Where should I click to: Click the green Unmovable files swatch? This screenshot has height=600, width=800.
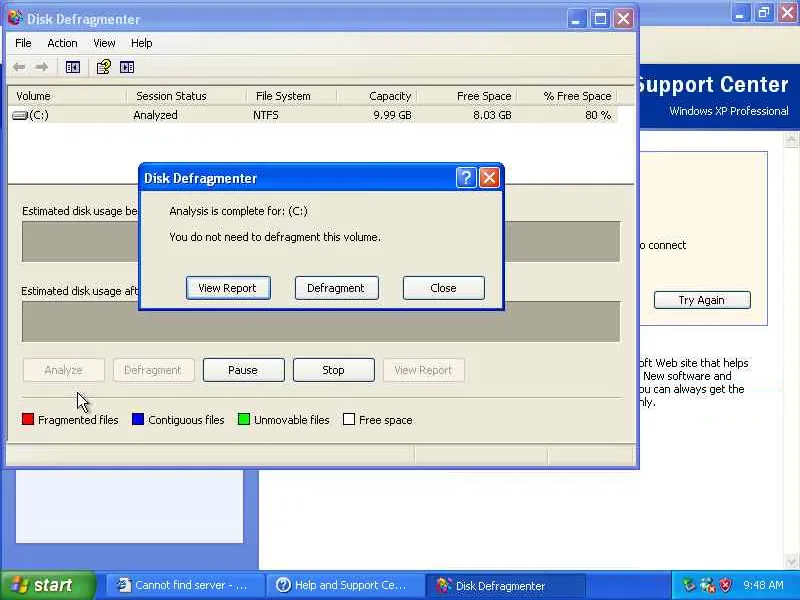pyautogui.click(x=244, y=419)
